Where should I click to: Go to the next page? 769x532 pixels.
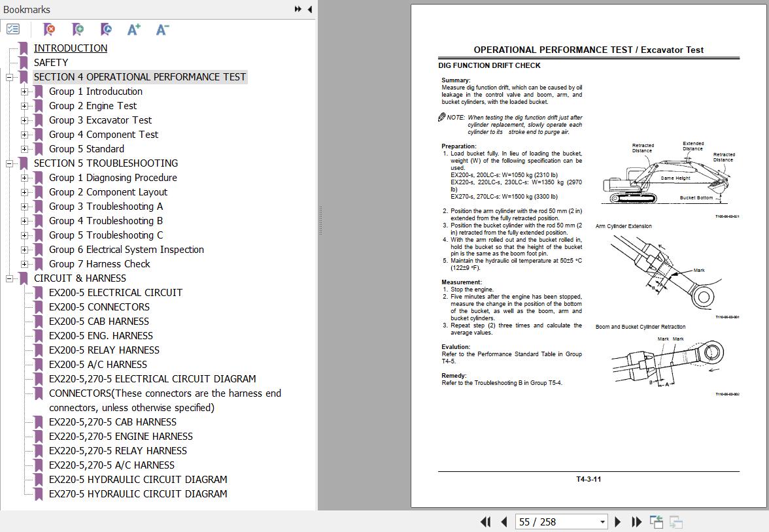click(617, 522)
